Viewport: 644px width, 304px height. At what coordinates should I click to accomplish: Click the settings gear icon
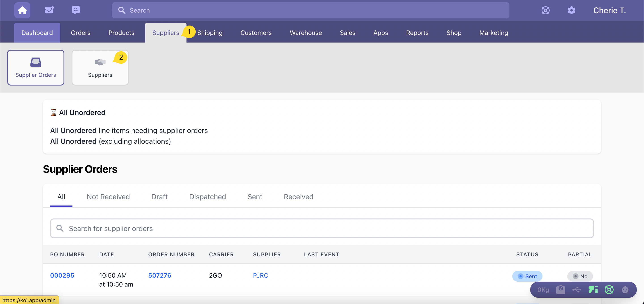[571, 10]
